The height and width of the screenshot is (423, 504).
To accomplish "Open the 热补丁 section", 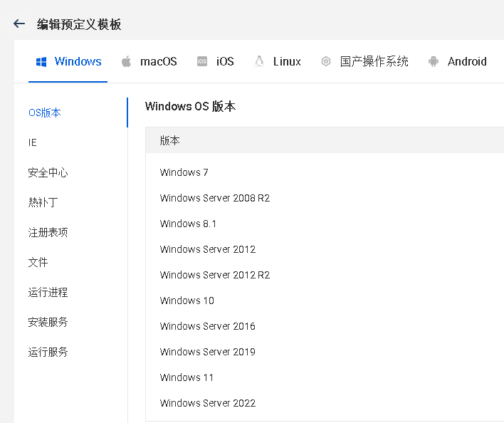I will click(x=43, y=202).
